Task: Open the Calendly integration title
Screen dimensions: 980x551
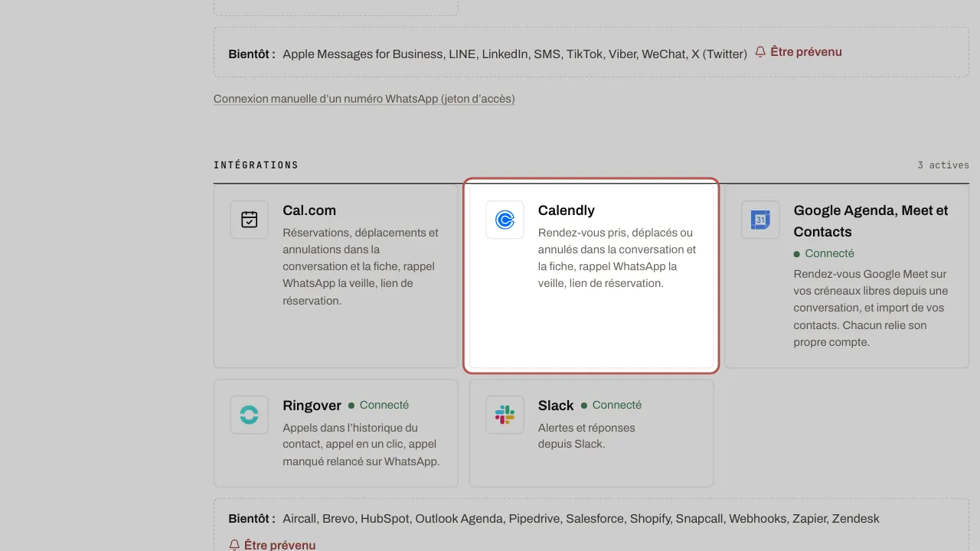Action: (x=567, y=210)
